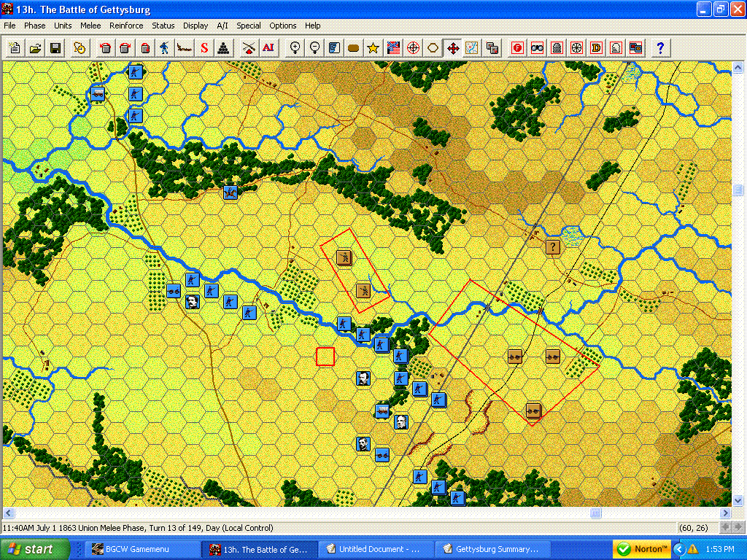Toggle the red crosshair target icon
The height and width of the screenshot is (560, 747).
click(413, 47)
